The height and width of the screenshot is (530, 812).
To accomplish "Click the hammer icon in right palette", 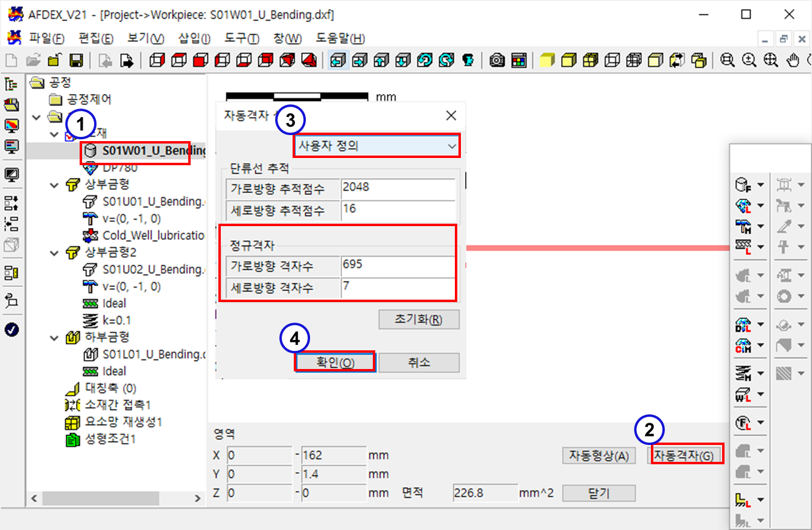I will (x=743, y=226).
